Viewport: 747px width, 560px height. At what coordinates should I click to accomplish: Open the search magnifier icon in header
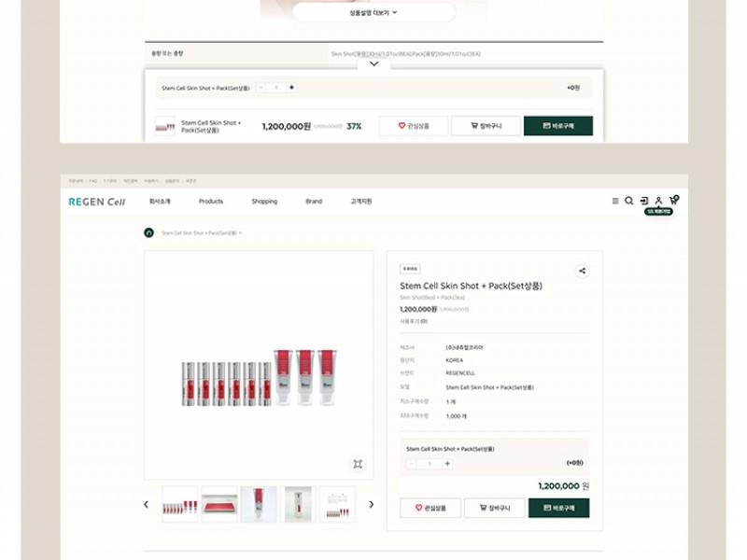coord(629,201)
